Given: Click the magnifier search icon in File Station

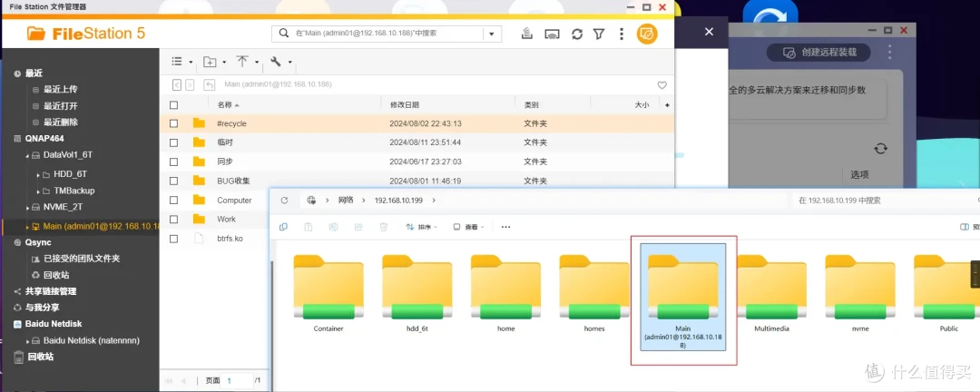Looking at the screenshot, I should pyautogui.click(x=284, y=34).
